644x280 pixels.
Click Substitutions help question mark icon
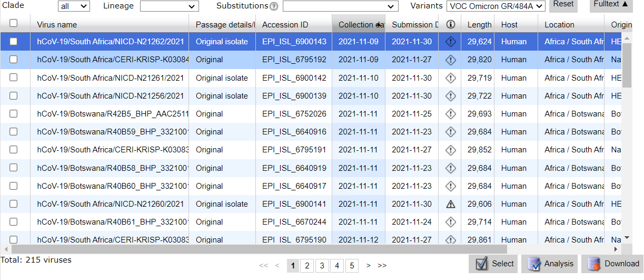pos(274,6)
